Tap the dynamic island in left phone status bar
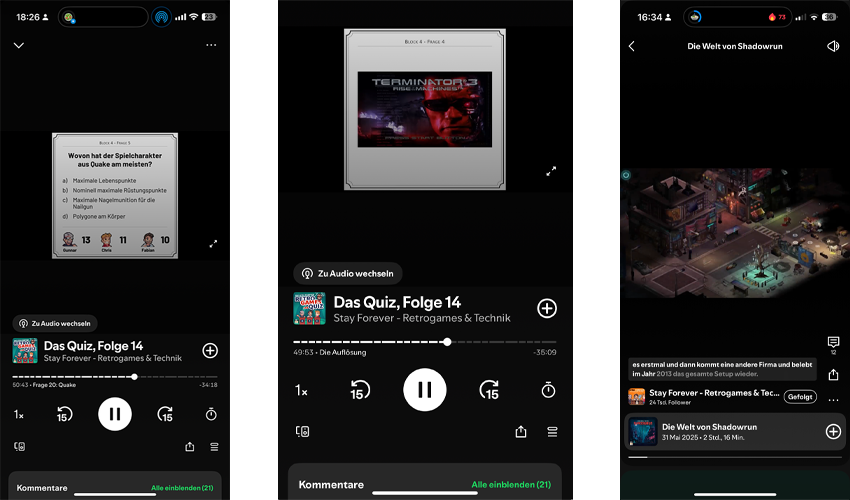The width and height of the screenshot is (850, 500). click(103, 17)
